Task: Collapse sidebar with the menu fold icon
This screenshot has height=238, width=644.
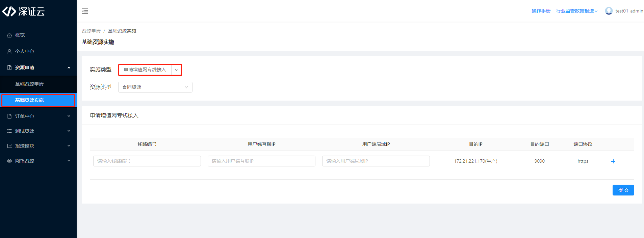Action: coord(85,11)
